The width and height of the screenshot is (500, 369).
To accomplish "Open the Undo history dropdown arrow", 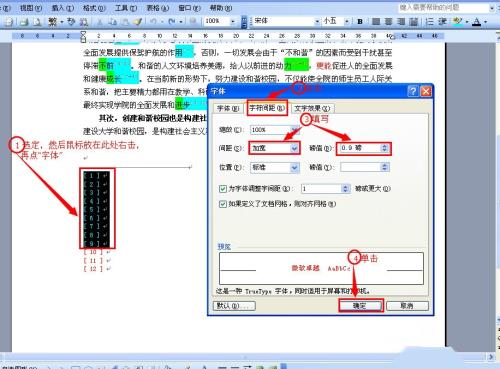I will [x=162, y=22].
